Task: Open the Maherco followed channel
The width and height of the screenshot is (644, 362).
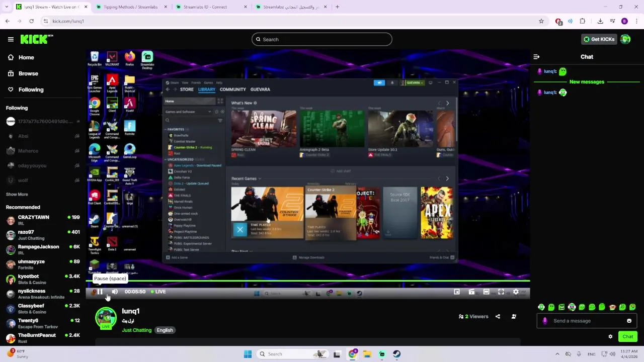Action: [x=43, y=151]
